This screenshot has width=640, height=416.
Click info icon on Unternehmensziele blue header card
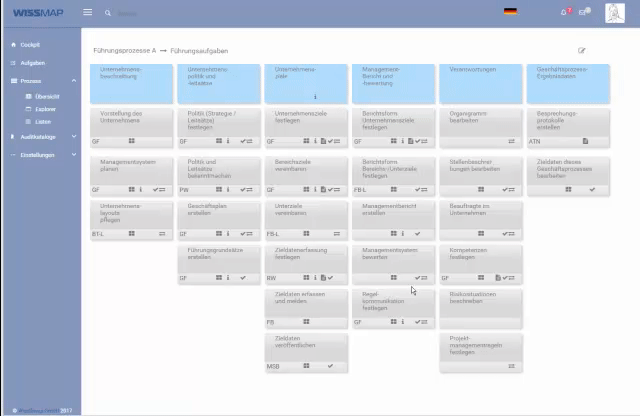tap(315, 97)
